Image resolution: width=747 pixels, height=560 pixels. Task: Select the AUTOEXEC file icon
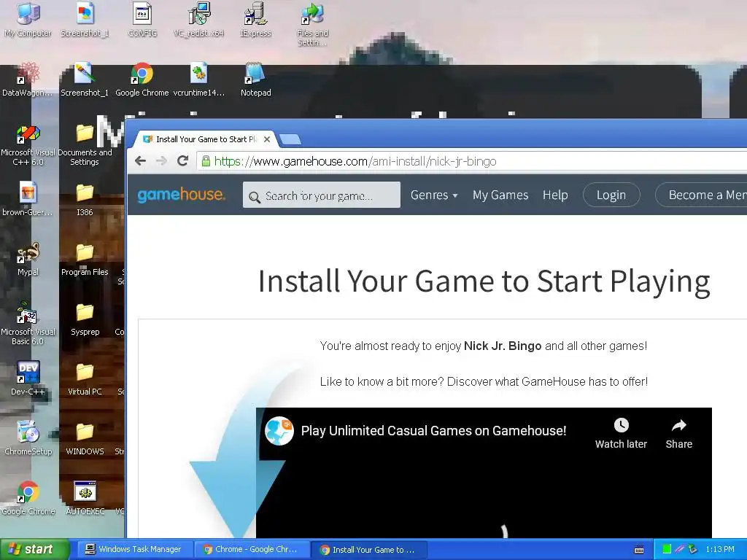click(85, 498)
